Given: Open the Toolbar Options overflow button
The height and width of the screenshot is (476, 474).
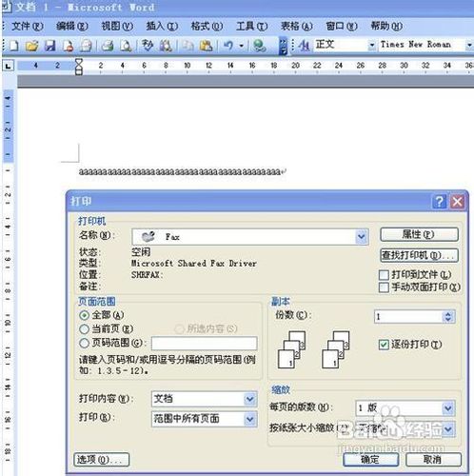Looking at the screenshot, I should click(x=283, y=46).
